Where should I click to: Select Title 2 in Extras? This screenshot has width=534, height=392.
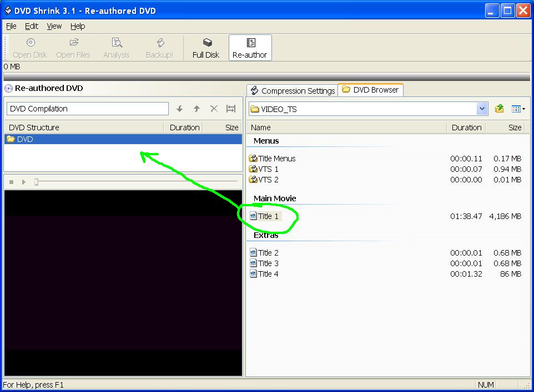(264, 253)
